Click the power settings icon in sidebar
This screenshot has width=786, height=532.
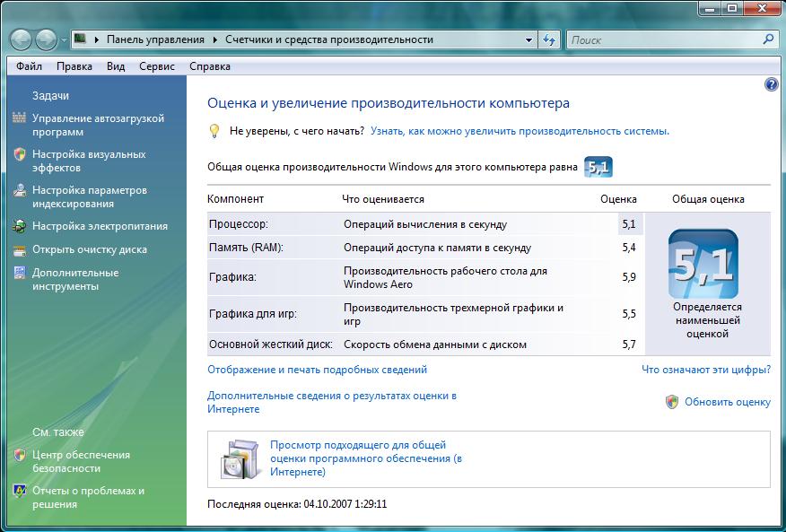(x=20, y=226)
